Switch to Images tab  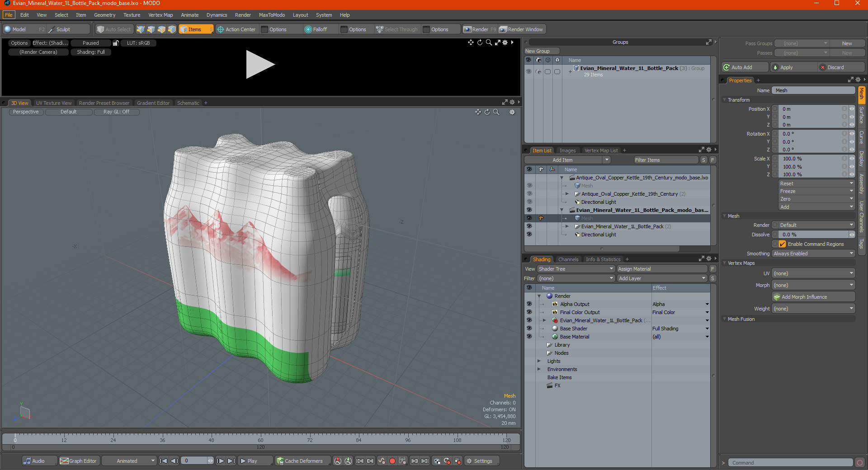click(x=567, y=150)
